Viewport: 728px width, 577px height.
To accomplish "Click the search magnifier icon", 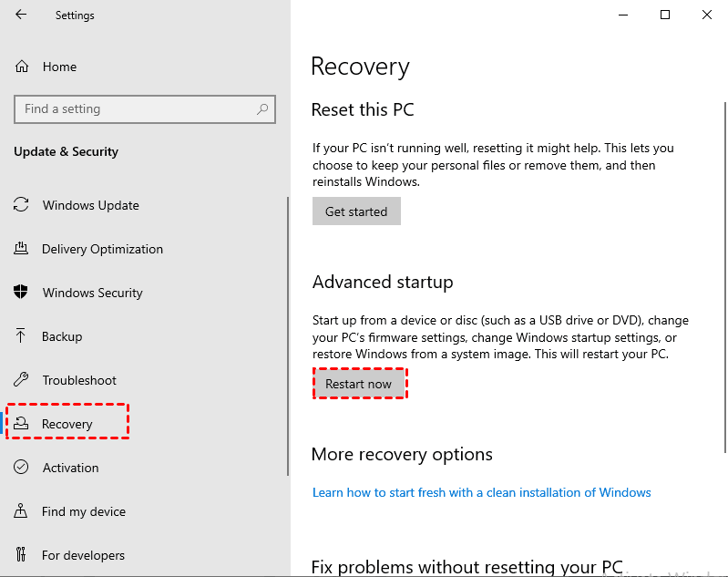I will pos(262,109).
